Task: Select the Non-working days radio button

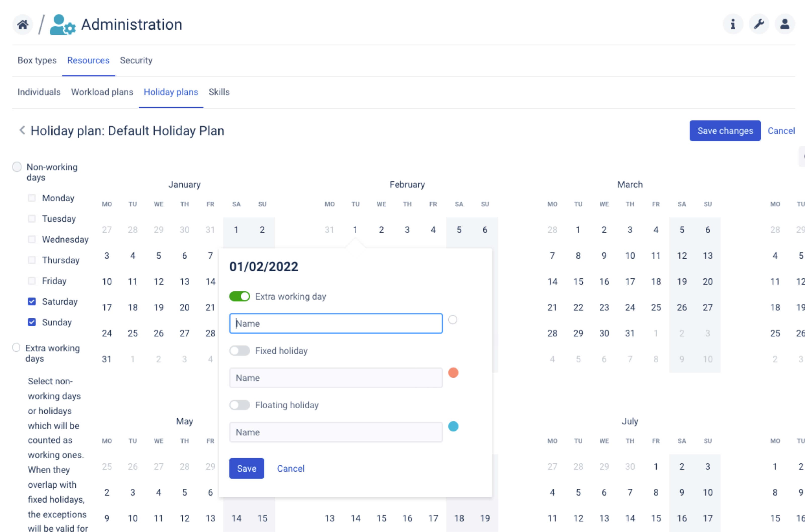Action: (17, 167)
